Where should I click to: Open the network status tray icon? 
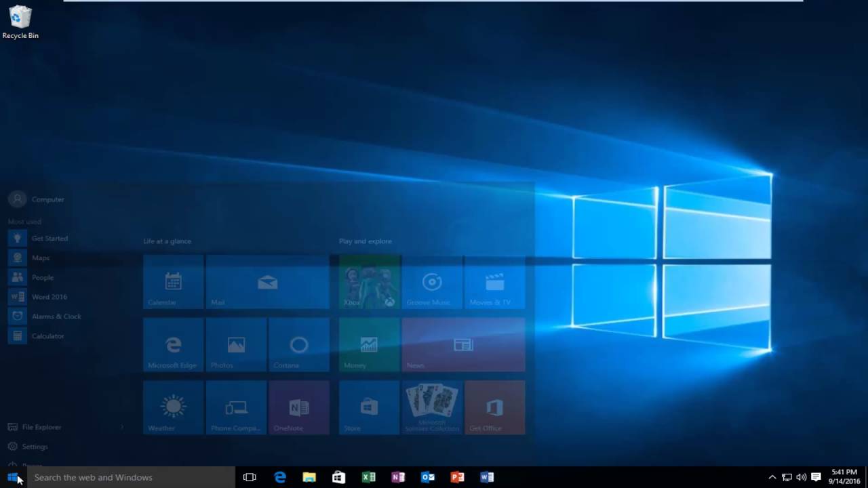(x=787, y=477)
